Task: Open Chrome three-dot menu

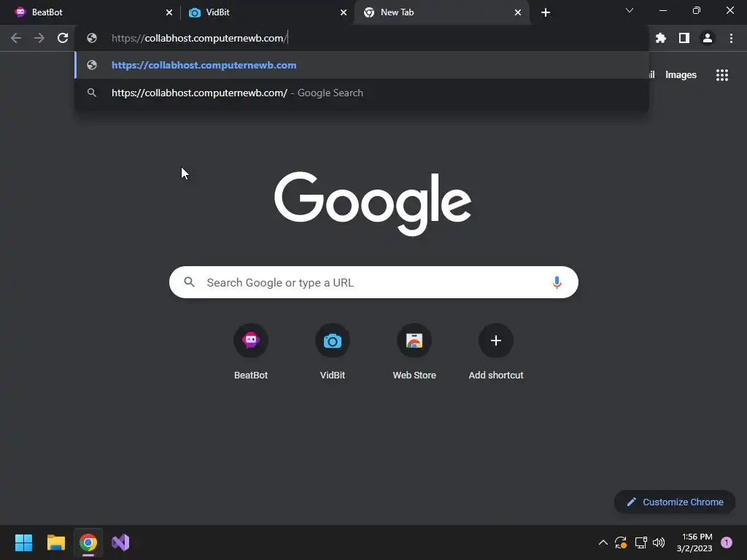Action: [731, 38]
